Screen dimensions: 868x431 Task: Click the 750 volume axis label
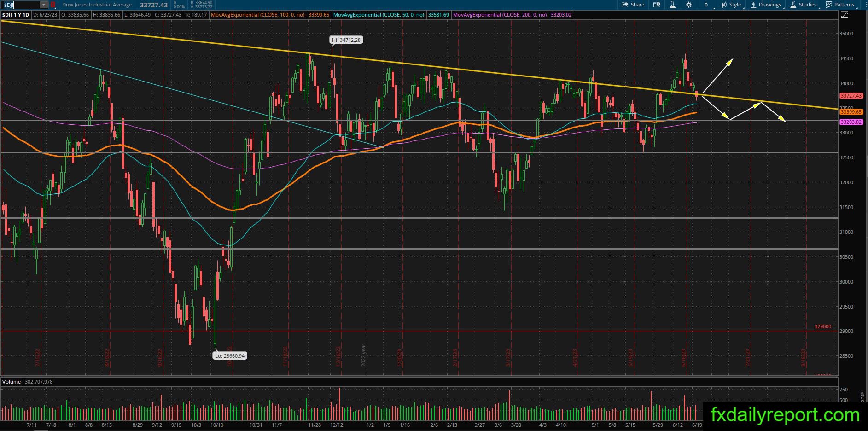tap(844, 390)
